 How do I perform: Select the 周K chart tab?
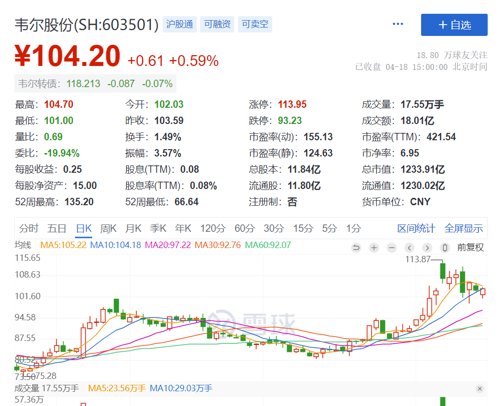pyautogui.click(x=108, y=228)
